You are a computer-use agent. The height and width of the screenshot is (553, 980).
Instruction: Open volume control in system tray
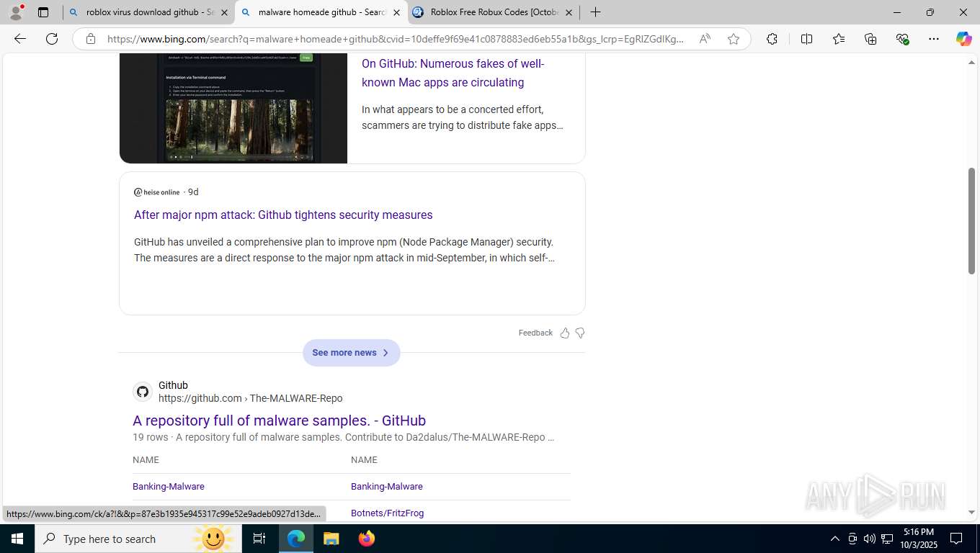[870, 539]
